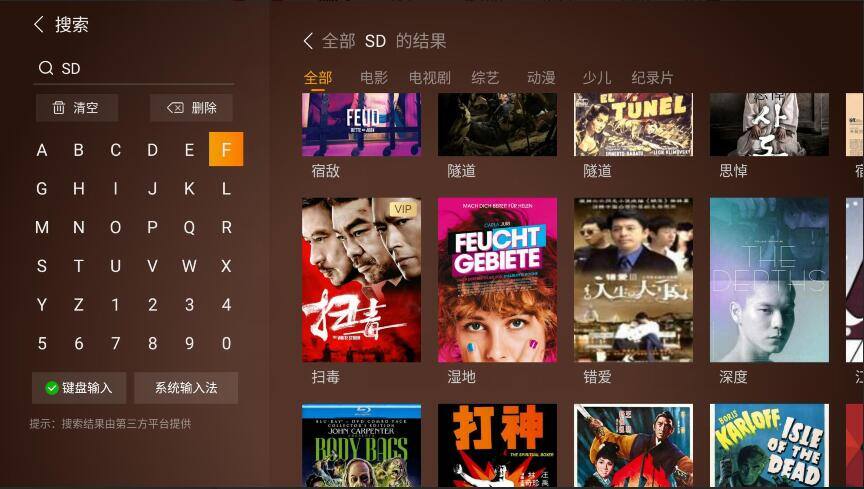This screenshot has width=864, height=489.
Task: Open the 电影 category tab
Action: click(x=374, y=78)
